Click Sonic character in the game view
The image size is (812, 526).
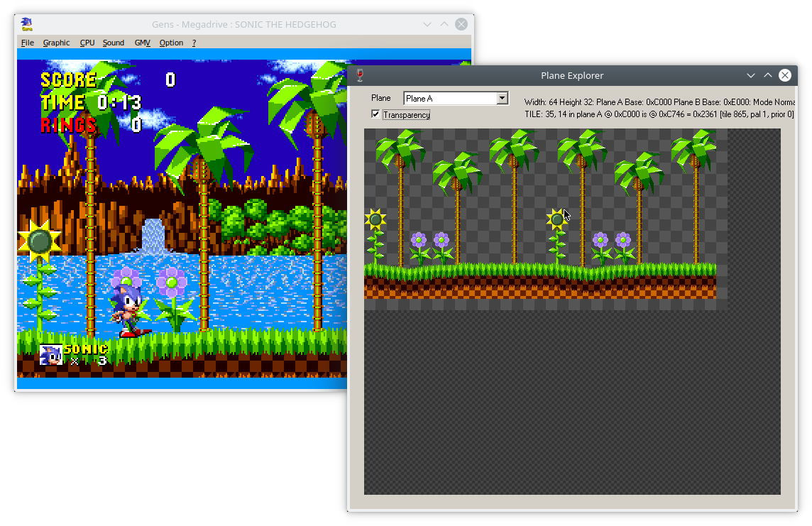pyautogui.click(x=130, y=311)
